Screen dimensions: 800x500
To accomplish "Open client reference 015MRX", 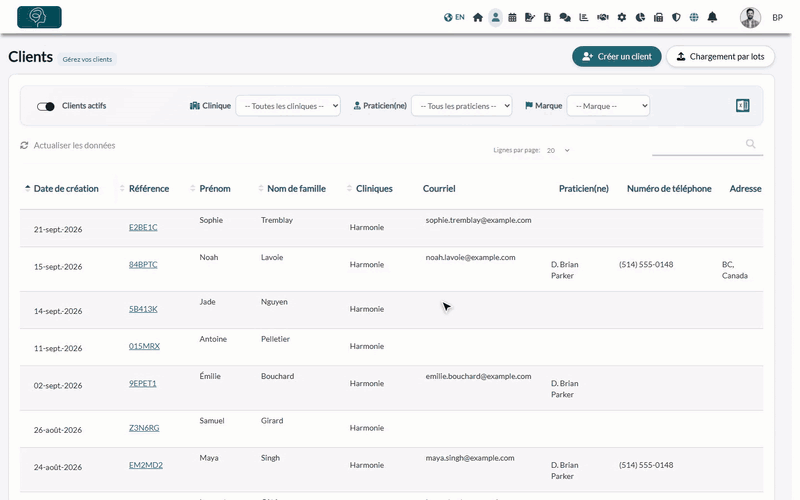I will tap(144, 346).
